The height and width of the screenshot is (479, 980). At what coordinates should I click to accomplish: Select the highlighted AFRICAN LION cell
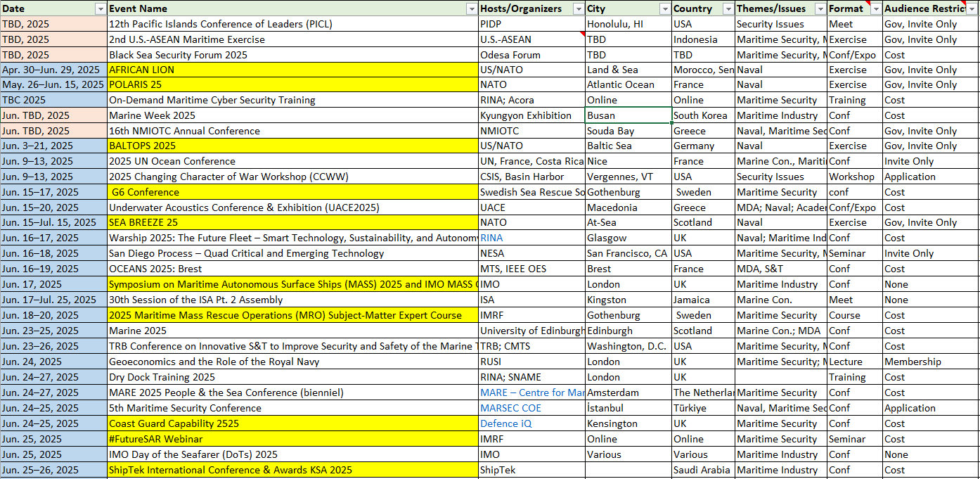pos(292,70)
